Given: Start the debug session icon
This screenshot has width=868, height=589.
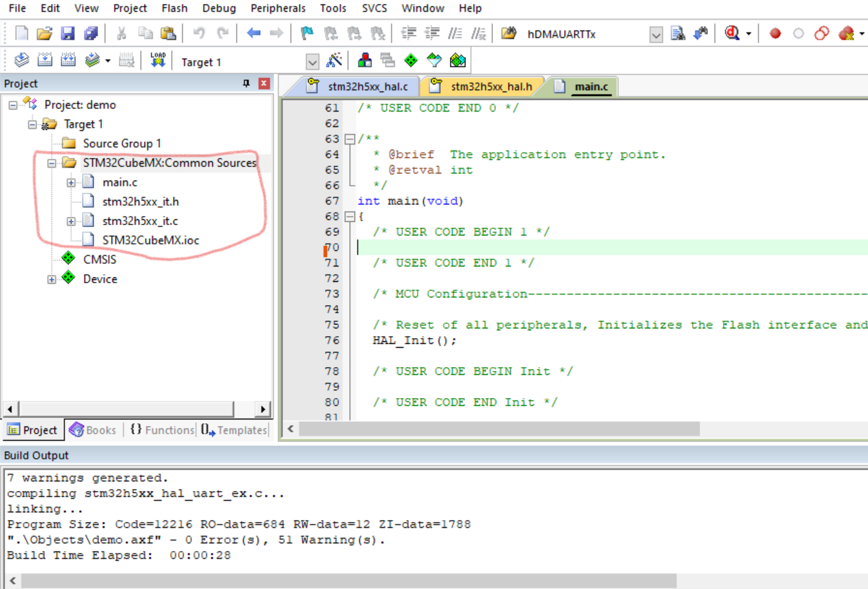Looking at the screenshot, I should coord(732,34).
